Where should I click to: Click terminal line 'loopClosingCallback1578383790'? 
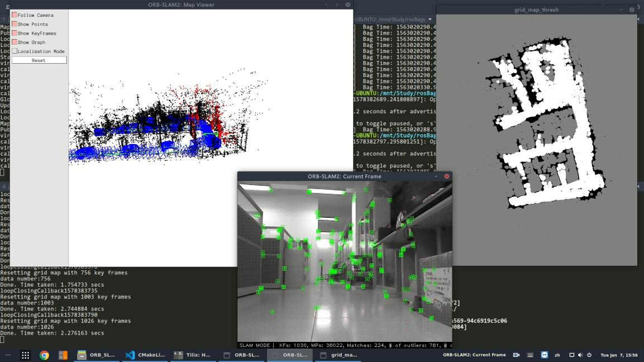click(49, 315)
